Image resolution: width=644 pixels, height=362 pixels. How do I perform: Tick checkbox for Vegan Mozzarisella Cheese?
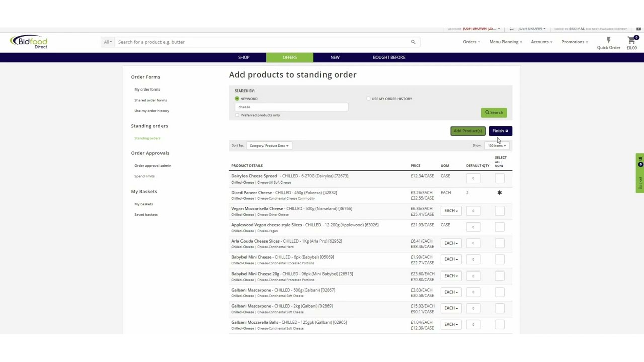click(499, 211)
